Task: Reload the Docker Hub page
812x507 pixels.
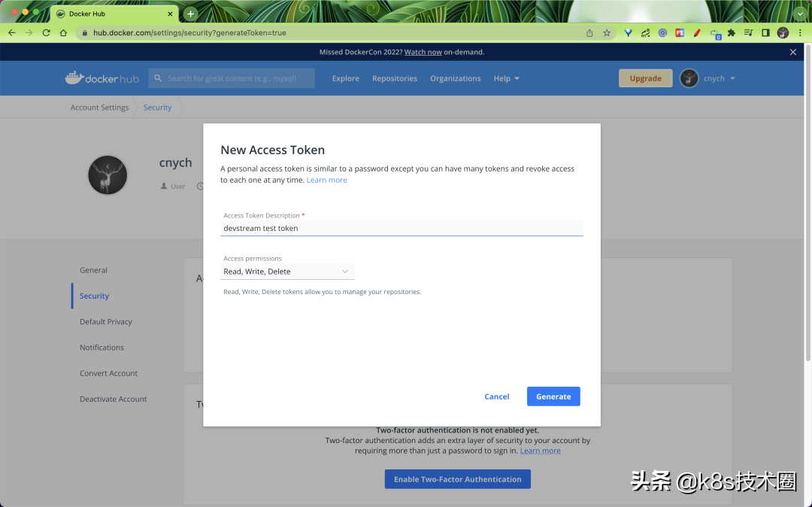Action: [x=46, y=32]
